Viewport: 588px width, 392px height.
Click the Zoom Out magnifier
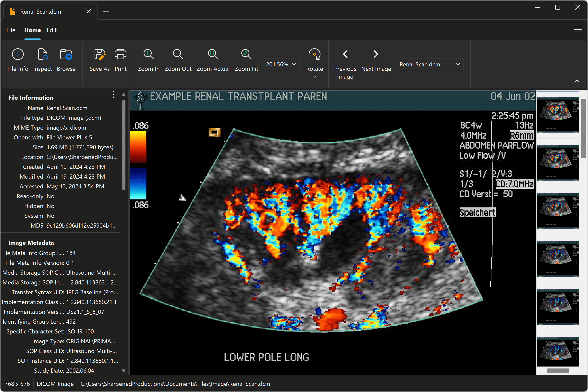pyautogui.click(x=178, y=54)
